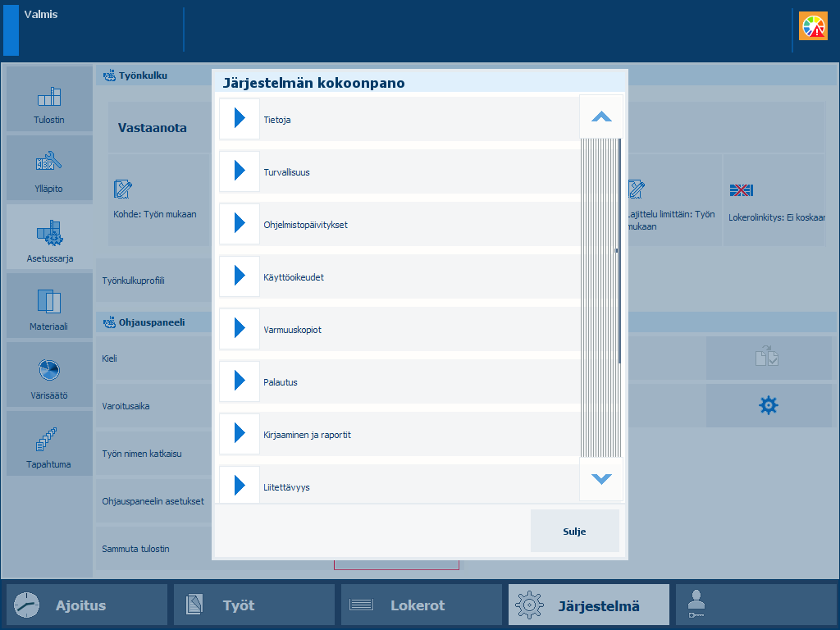The width and height of the screenshot is (840, 630).
Task: Select the Kieli setting row
Action: 153,358
